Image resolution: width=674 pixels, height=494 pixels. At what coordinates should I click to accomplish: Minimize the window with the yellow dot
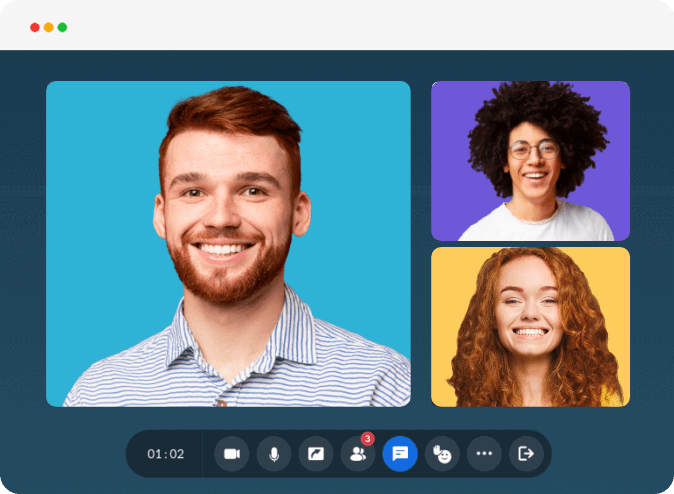click(x=49, y=28)
